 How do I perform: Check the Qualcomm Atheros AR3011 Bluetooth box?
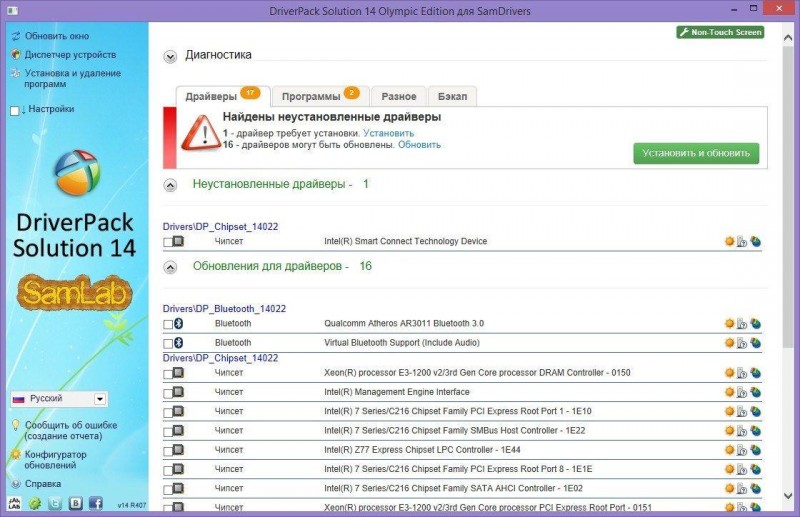[x=168, y=325]
